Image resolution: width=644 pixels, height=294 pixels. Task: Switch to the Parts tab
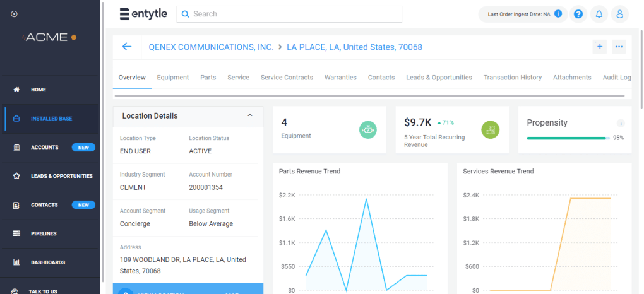click(208, 77)
